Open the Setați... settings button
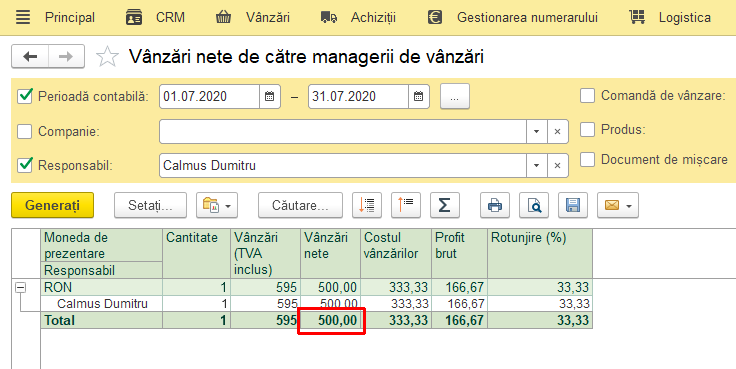Screen dimensions: 736x369 click(150, 205)
